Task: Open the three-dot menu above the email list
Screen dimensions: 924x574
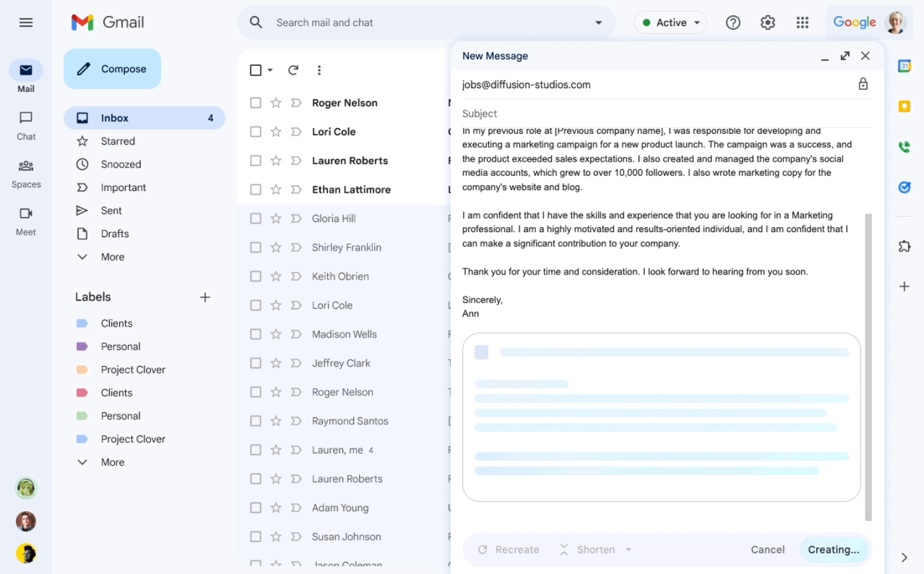Action: [x=319, y=70]
